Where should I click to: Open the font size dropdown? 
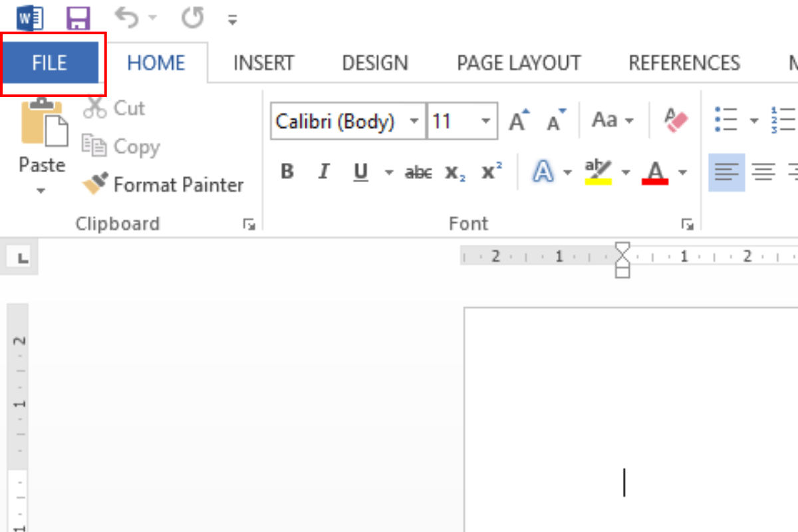tap(486, 120)
